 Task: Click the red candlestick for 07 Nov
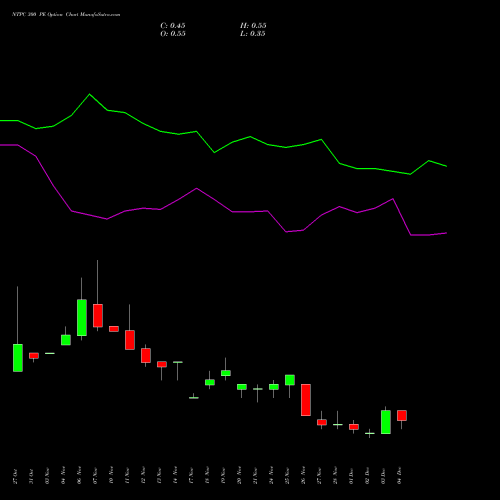pos(98,315)
